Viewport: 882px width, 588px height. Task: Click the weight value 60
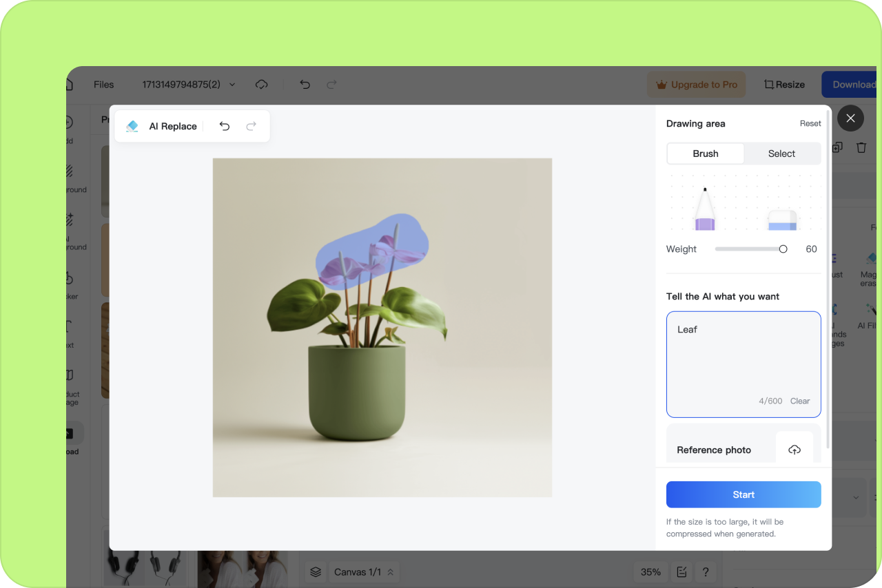click(x=812, y=249)
